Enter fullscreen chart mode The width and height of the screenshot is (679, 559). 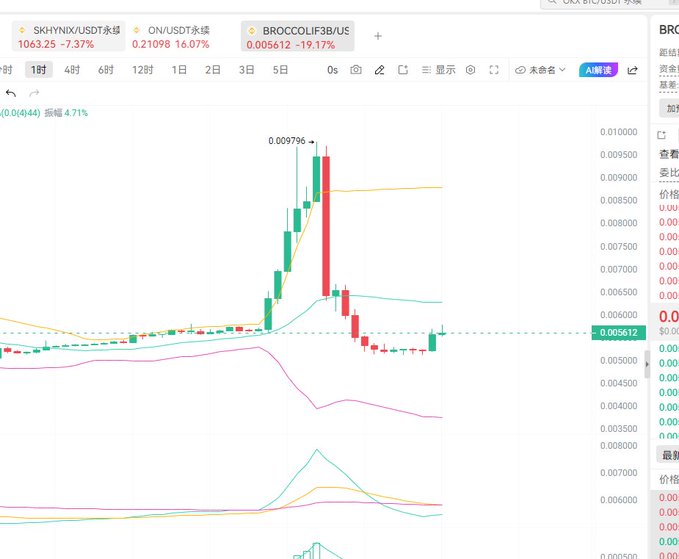494,70
